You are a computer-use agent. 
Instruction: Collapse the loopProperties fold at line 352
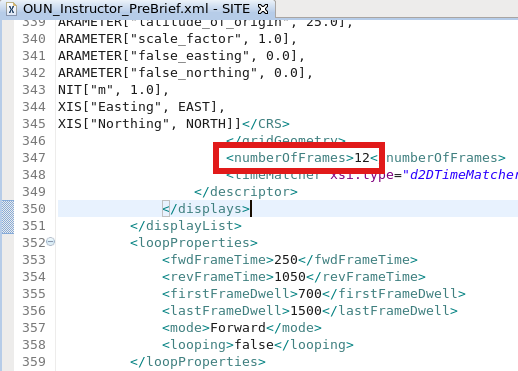pos(51,241)
